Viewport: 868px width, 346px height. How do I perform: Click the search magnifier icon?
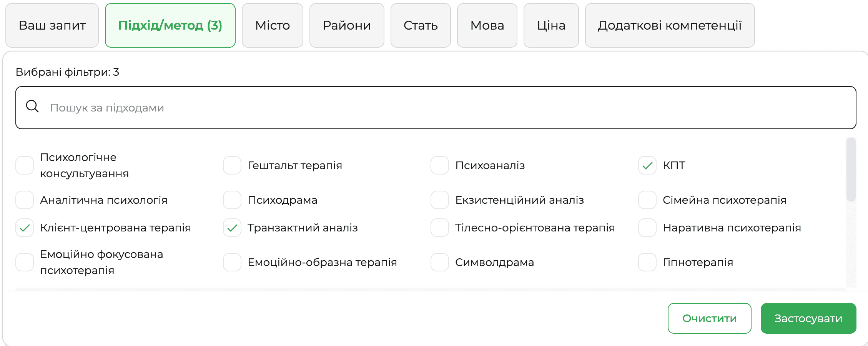click(32, 106)
